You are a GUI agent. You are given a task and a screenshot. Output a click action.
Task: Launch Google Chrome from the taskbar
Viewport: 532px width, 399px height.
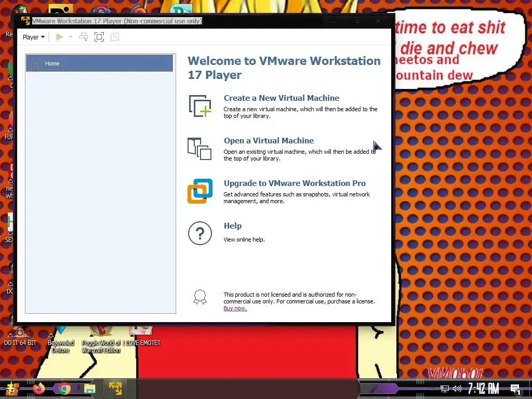click(x=64, y=389)
